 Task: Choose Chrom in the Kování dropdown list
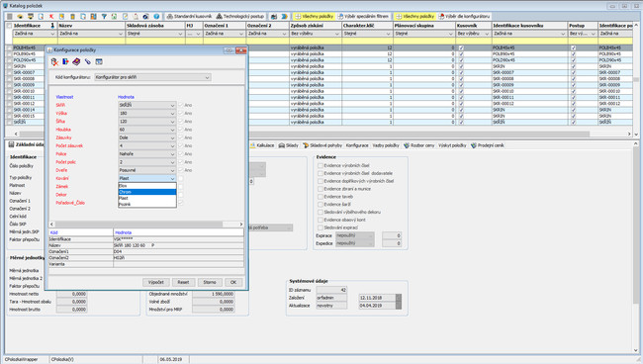[x=147, y=192]
